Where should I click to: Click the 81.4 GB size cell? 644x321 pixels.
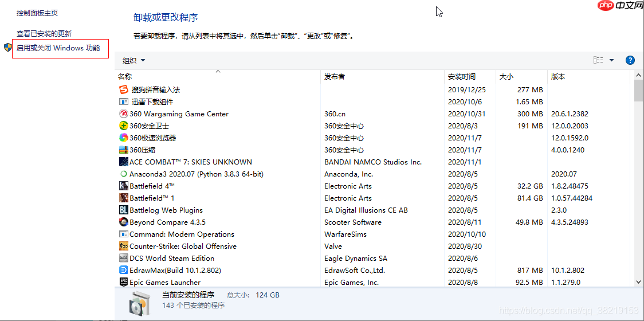530,198
